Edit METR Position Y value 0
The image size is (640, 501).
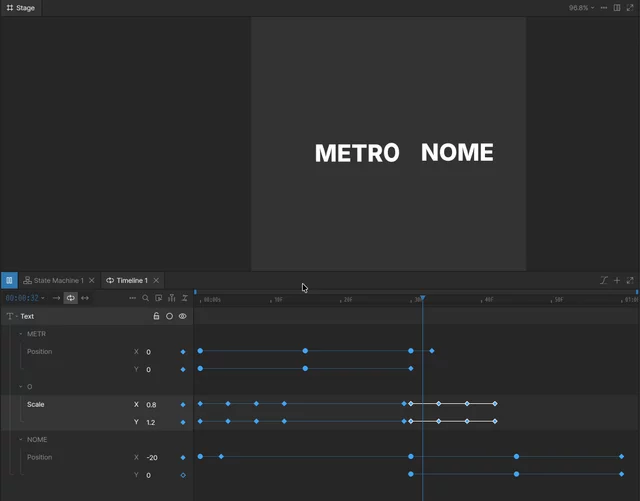pos(149,370)
